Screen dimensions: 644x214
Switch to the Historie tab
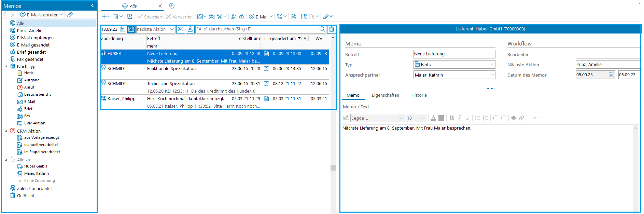[x=419, y=95]
